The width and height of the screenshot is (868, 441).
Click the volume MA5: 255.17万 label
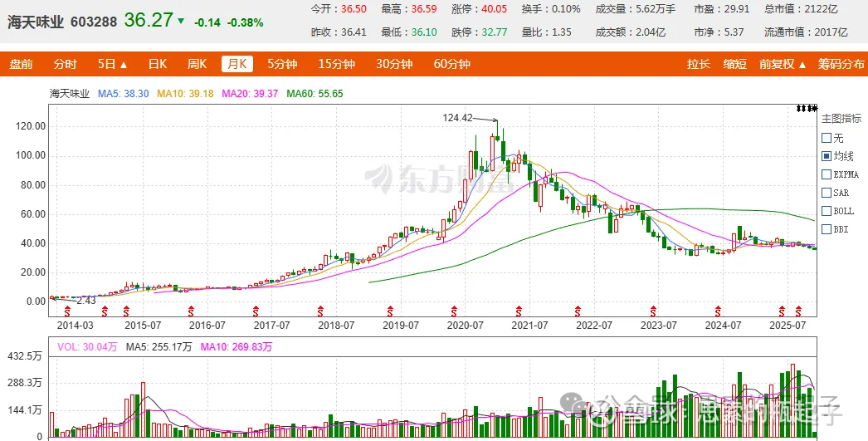click(158, 347)
